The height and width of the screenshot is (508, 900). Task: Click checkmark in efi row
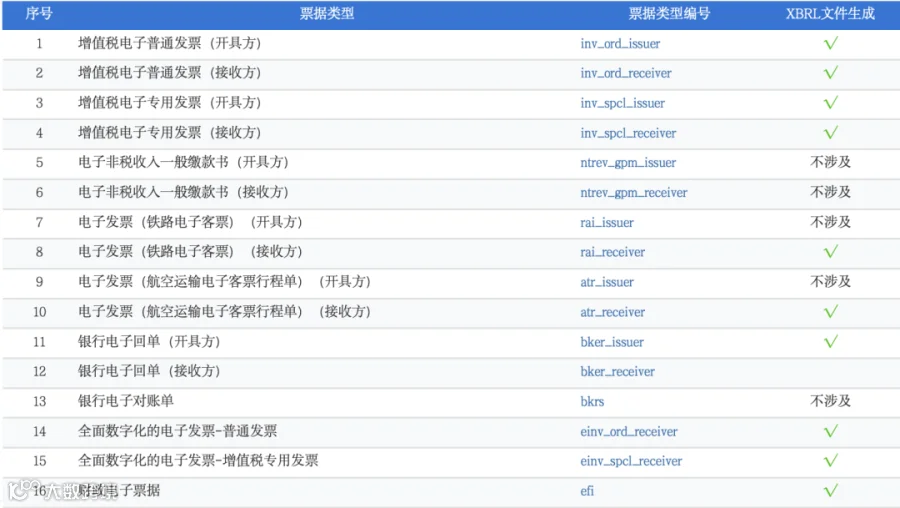[x=831, y=491]
